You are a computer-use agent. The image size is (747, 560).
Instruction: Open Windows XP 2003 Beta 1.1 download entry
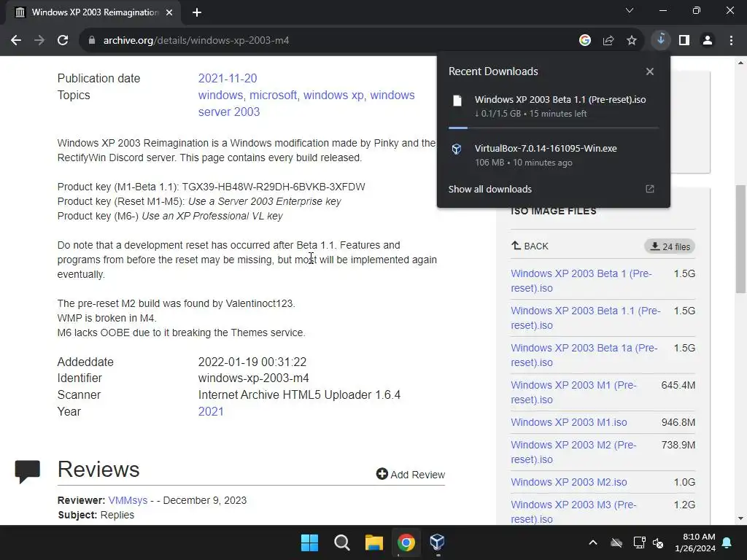tap(554, 106)
